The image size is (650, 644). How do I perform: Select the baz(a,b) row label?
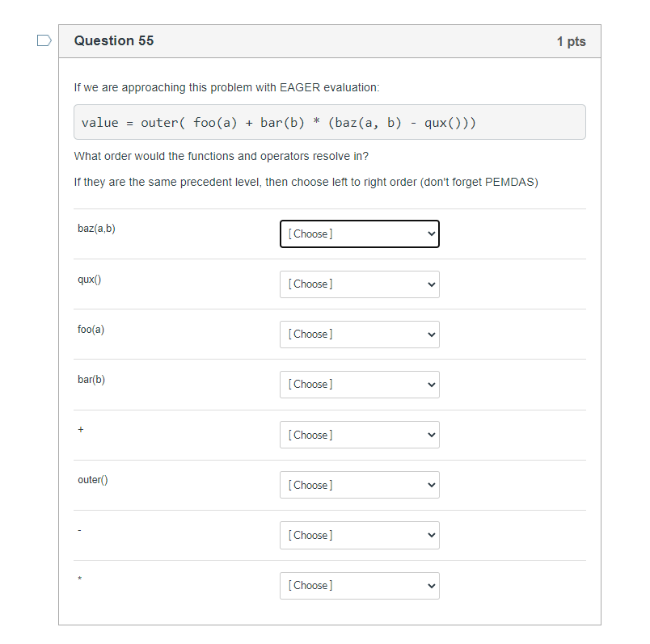click(96, 229)
